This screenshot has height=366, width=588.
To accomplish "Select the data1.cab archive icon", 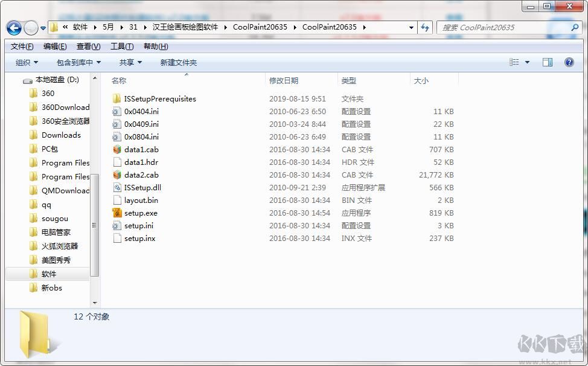I will pos(117,150).
